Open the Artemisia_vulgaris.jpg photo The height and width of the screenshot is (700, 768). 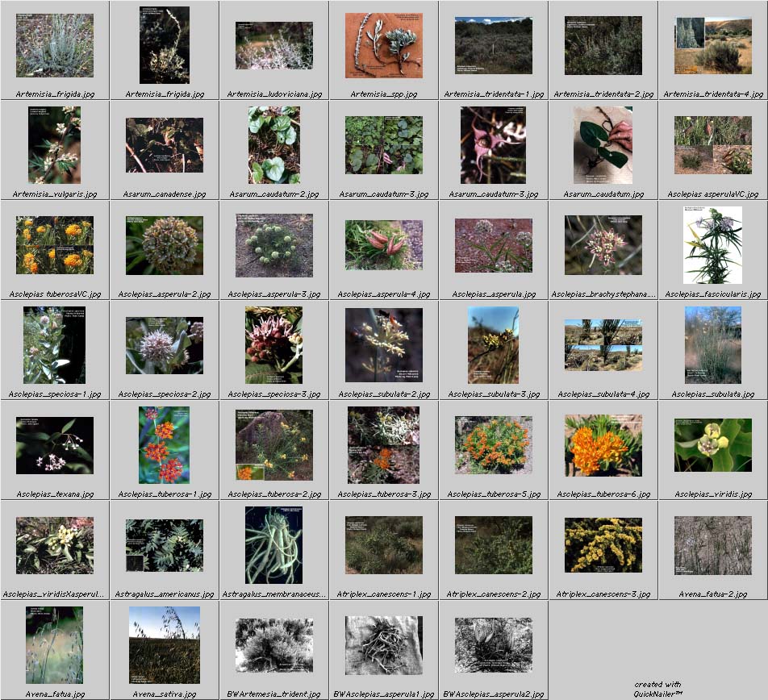coord(54,145)
